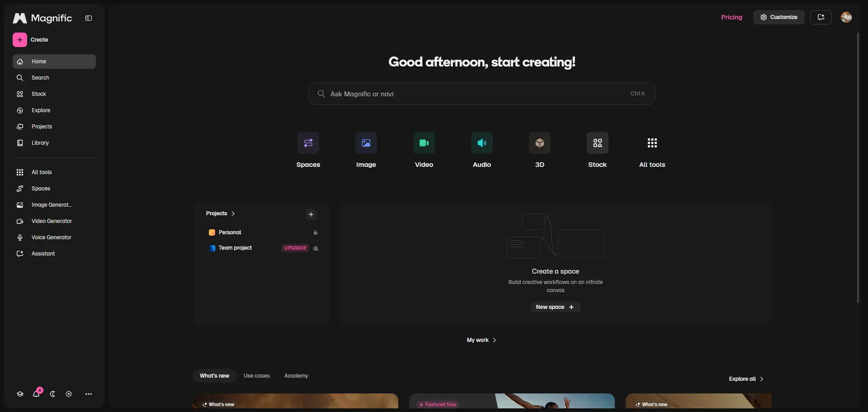Select the Audio tool icon

tap(482, 143)
